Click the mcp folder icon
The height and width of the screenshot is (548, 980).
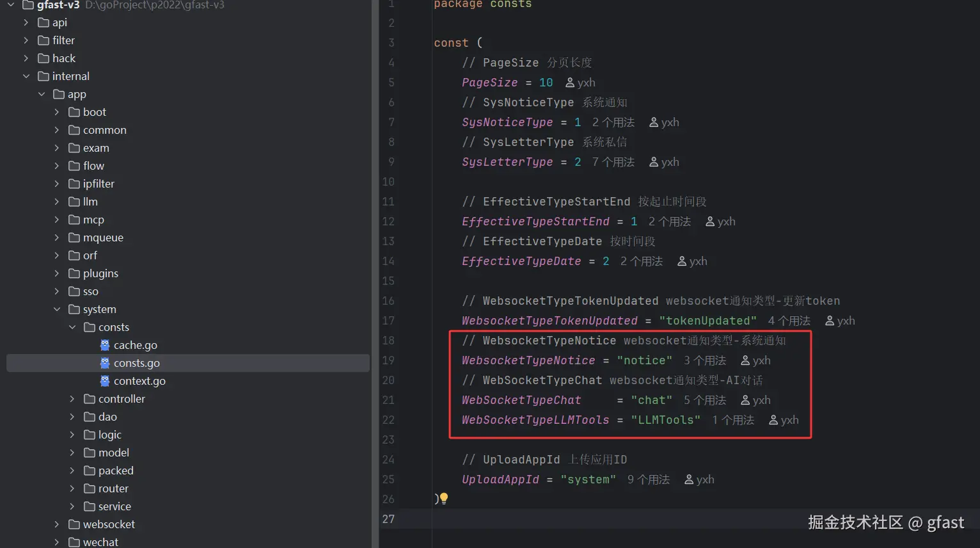(74, 220)
